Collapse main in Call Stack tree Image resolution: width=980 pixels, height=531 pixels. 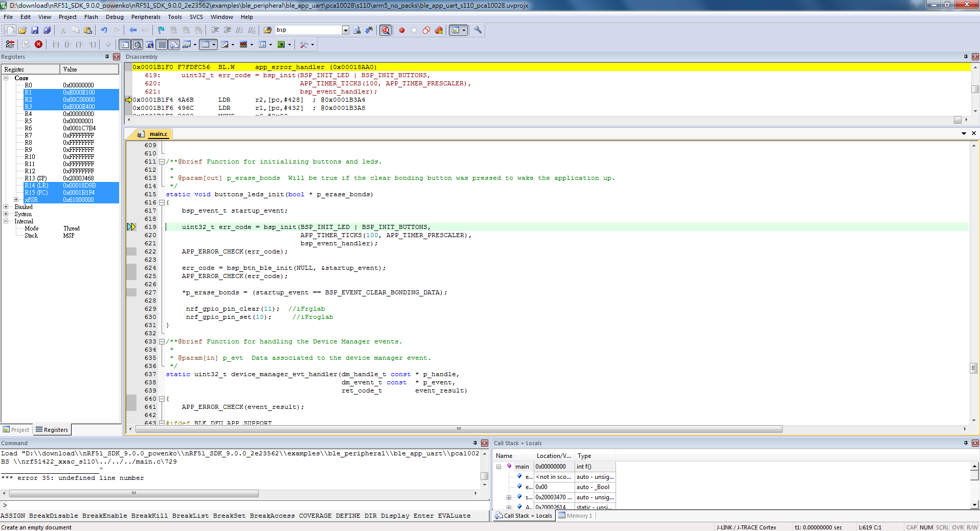tap(498, 467)
